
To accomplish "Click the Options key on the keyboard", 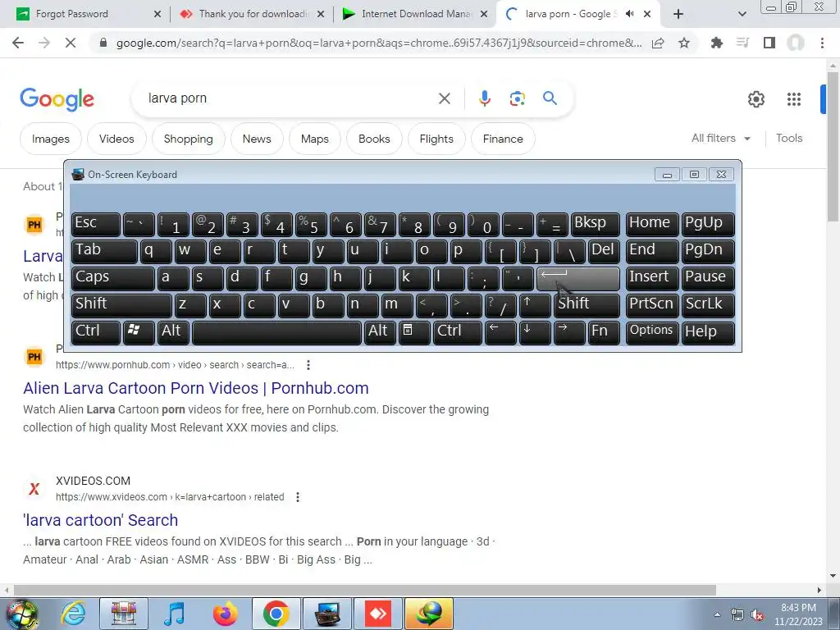I will 652,331.
